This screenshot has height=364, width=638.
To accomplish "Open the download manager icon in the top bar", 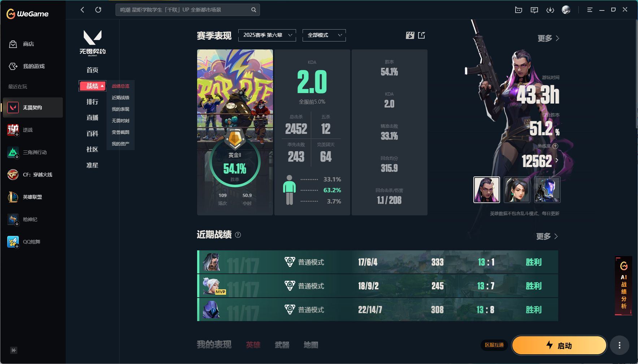I will pyautogui.click(x=550, y=10).
